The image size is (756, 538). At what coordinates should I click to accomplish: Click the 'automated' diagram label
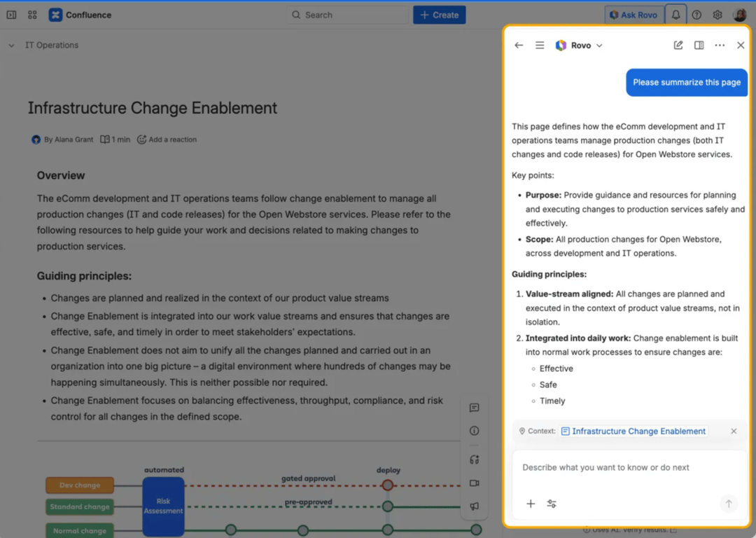164,469
